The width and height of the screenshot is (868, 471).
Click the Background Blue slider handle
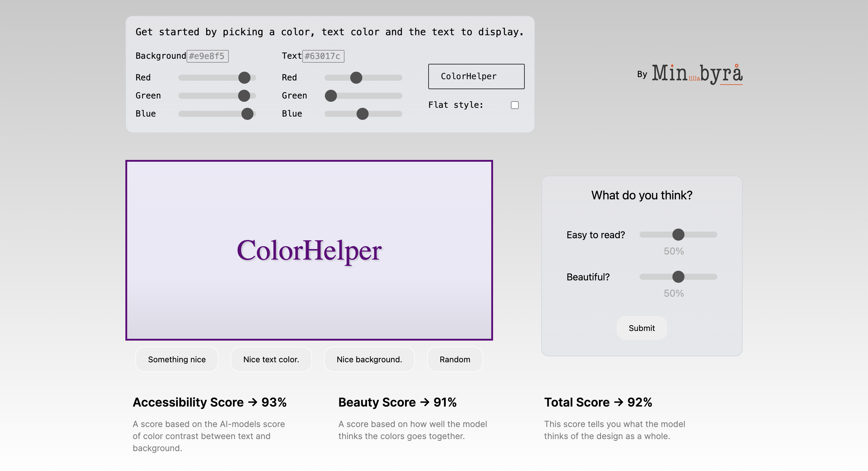coord(247,114)
